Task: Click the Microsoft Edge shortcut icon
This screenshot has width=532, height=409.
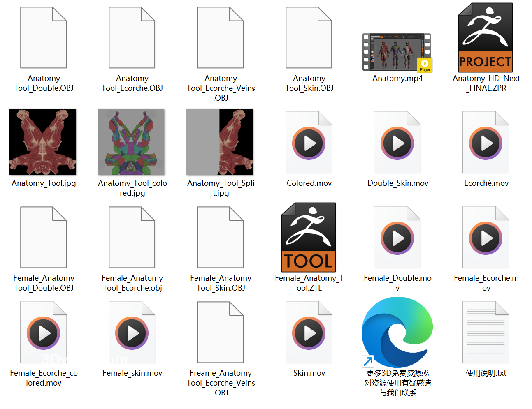Action: (x=397, y=332)
